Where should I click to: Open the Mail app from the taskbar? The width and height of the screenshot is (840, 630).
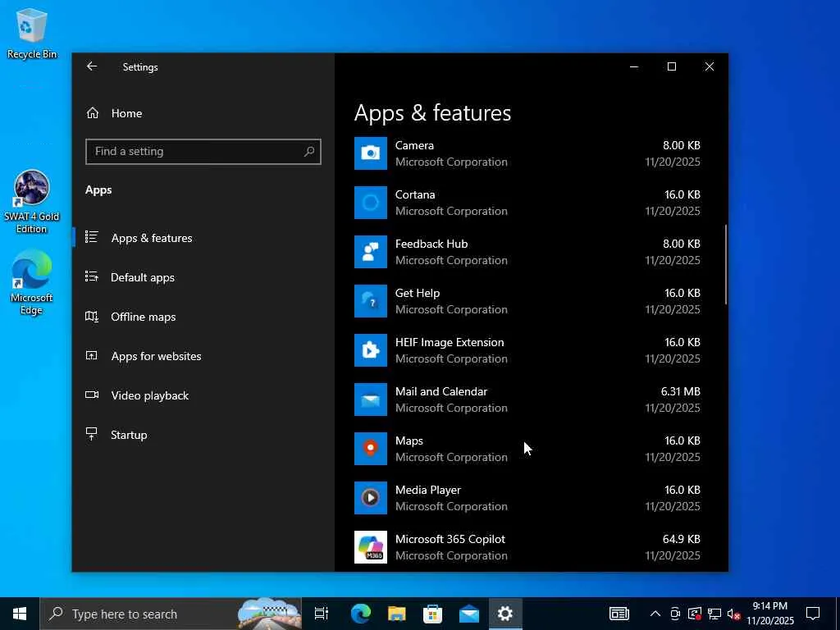(468, 614)
